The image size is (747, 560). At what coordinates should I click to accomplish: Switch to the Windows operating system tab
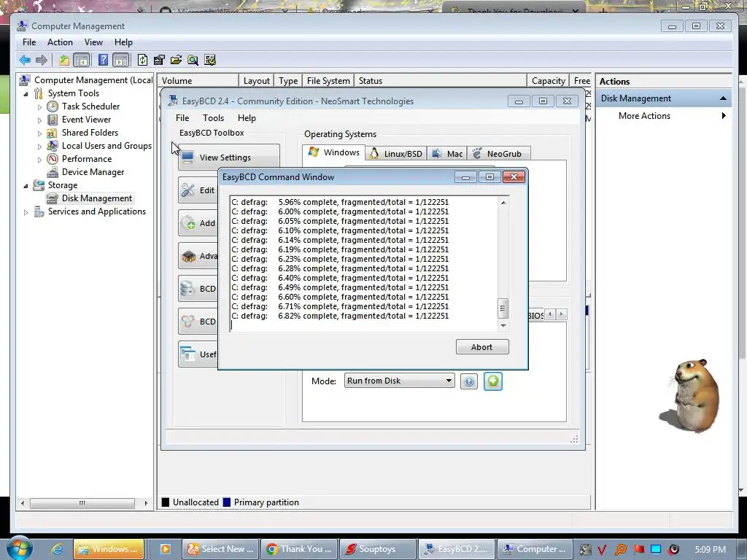(334, 152)
